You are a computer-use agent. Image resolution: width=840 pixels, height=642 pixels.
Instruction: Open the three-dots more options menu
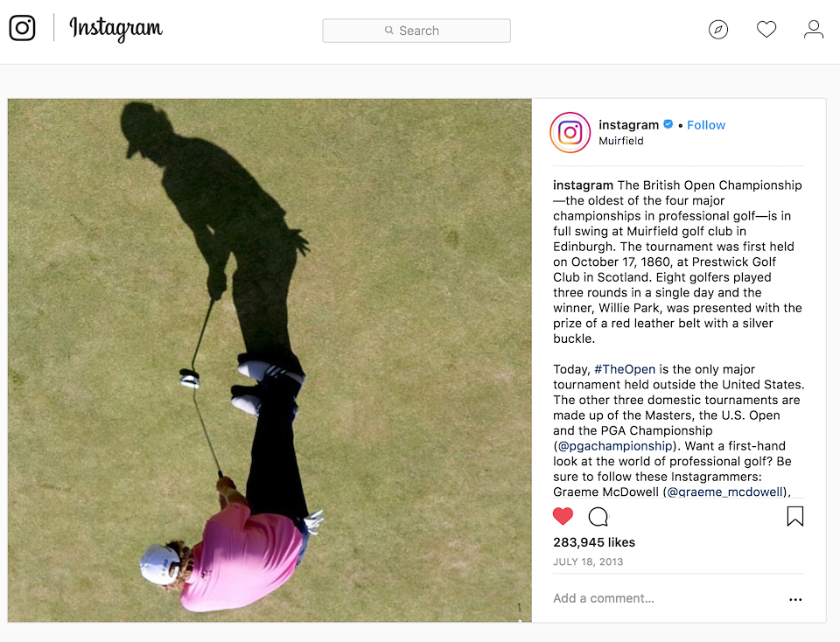(795, 599)
